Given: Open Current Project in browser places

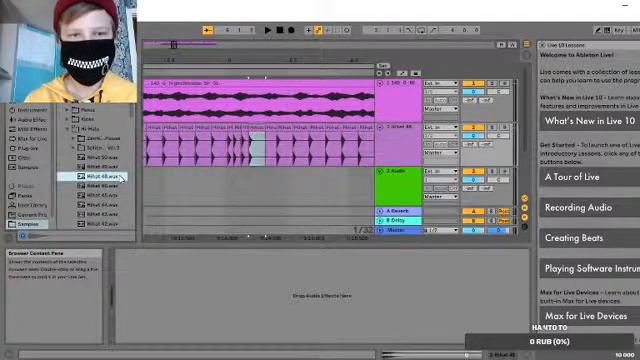Looking at the screenshot, I should point(28,215).
